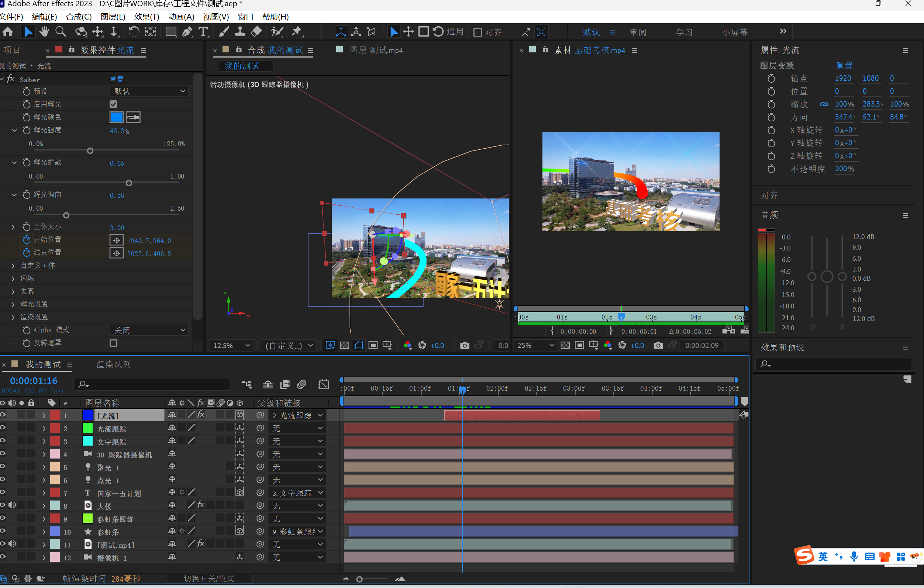
Task: Select the Pen tool in toolbar
Action: tap(187, 32)
